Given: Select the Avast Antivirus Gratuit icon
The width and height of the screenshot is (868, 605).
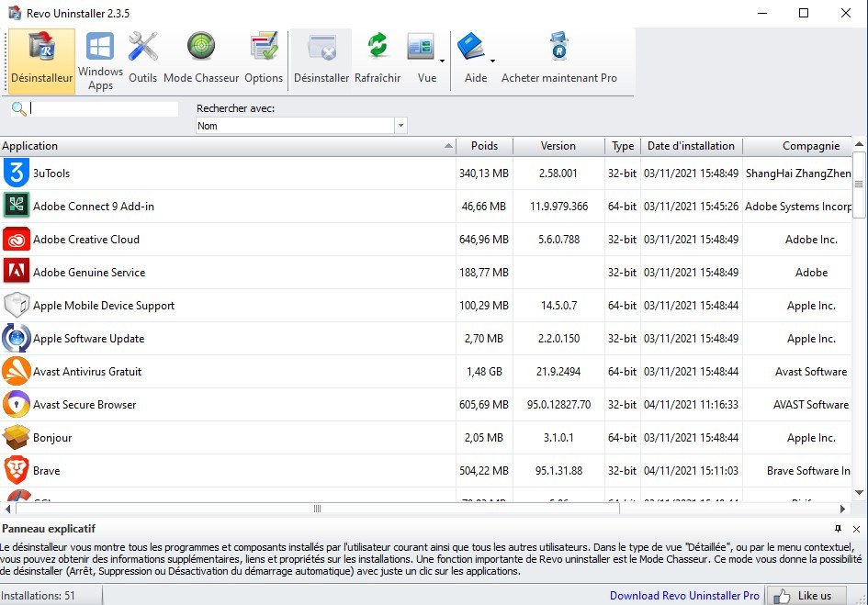Looking at the screenshot, I should coord(16,372).
